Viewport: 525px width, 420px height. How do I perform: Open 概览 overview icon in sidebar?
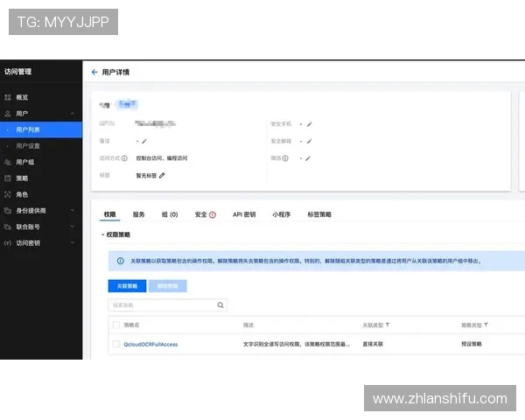point(8,97)
